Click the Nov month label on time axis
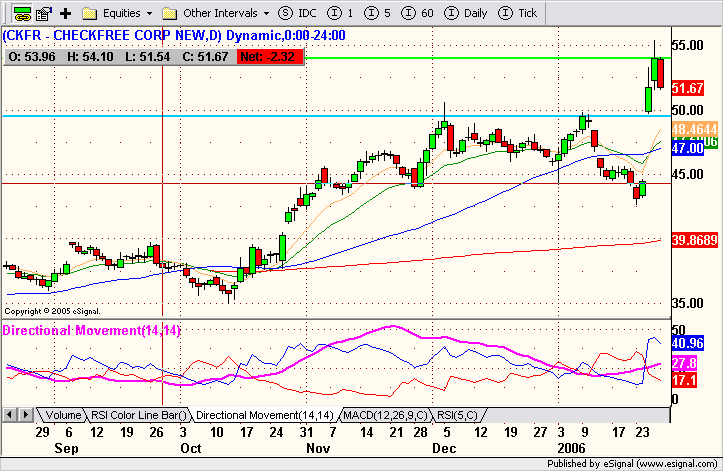The width and height of the screenshot is (723, 471). point(318,448)
